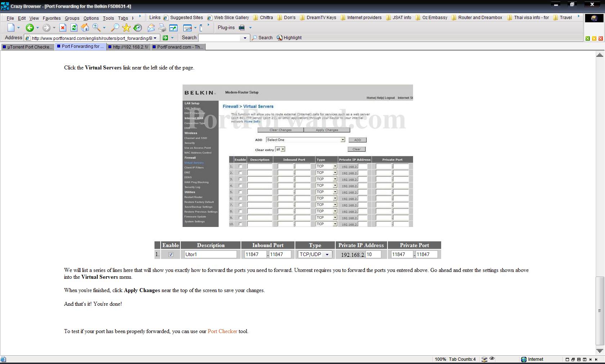Click the Zoom magnifier-plus icon
605x364 pixels.
(96, 27)
